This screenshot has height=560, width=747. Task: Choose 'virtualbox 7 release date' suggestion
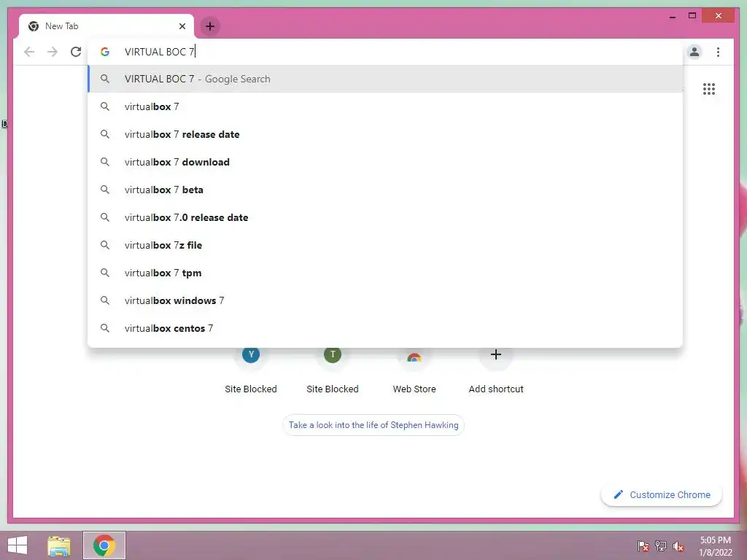385,134
